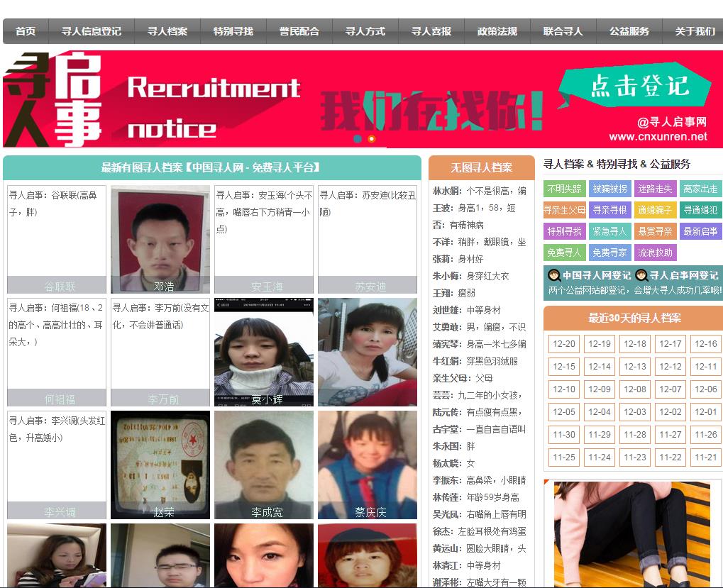This screenshot has height=588, width=723.
Task: Go to 政策法规 in the nav bar
Action: coord(497,31)
